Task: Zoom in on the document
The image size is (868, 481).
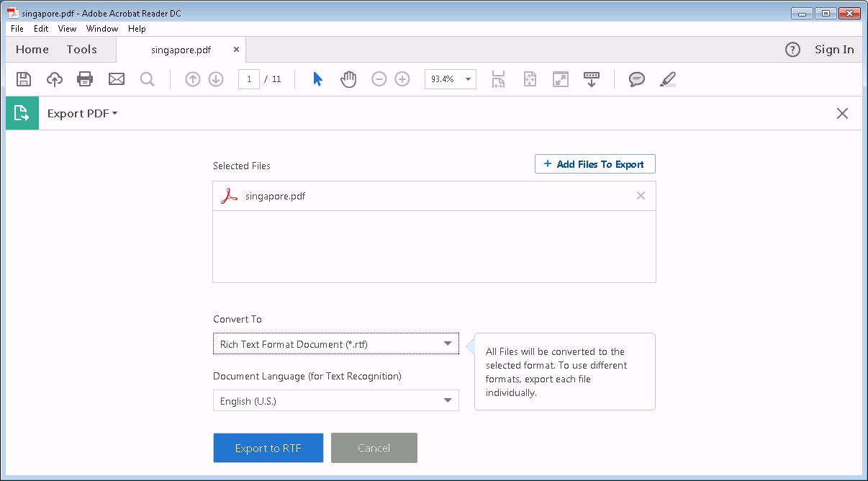Action: [402, 79]
